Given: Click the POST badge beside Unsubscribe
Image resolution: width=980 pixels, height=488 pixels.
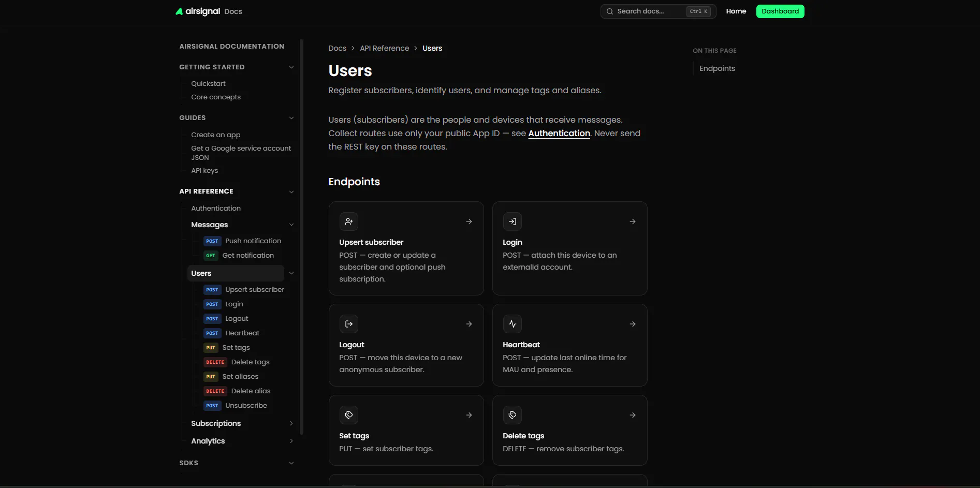Looking at the screenshot, I should click(x=212, y=406).
